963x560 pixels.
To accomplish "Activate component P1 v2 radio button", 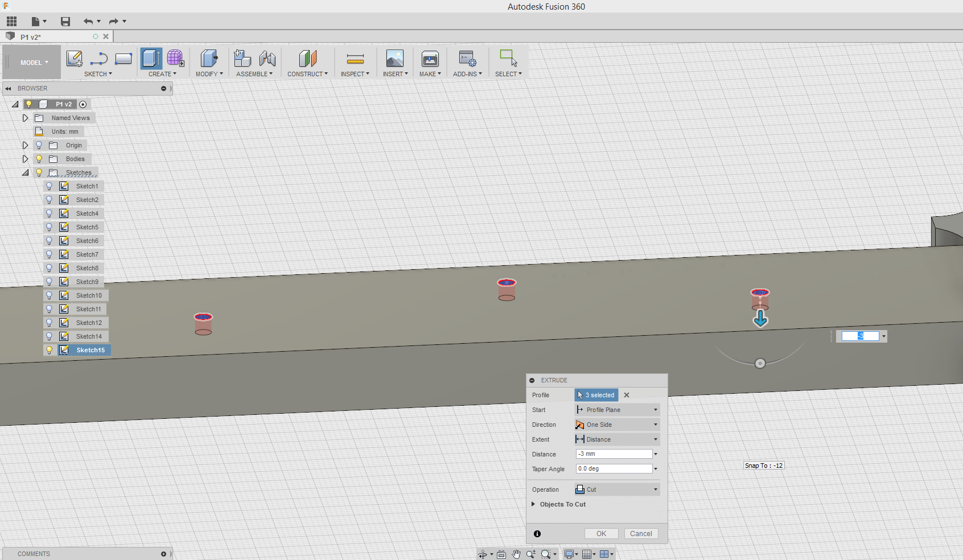I will [83, 104].
